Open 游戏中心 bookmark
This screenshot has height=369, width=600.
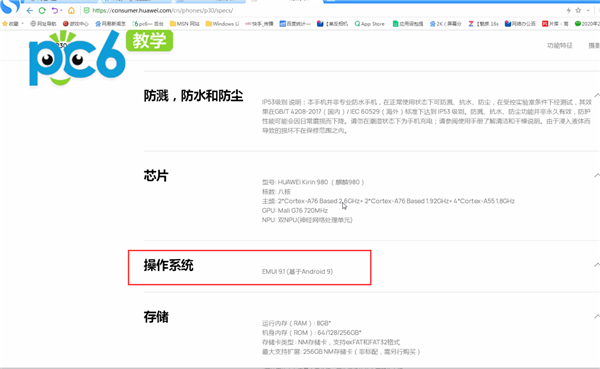(x=76, y=24)
